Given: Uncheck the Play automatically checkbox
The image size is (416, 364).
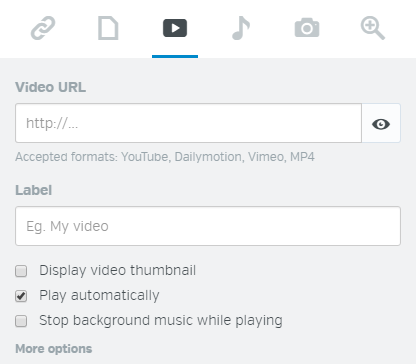Looking at the screenshot, I should pyautogui.click(x=21, y=296).
